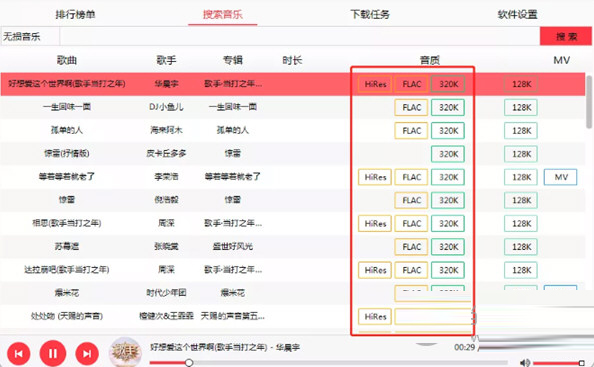The width and height of the screenshot is (594, 367).
Task: Download FLAC for 惊雷 by 倪浩毅
Action: click(x=411, y=200)
